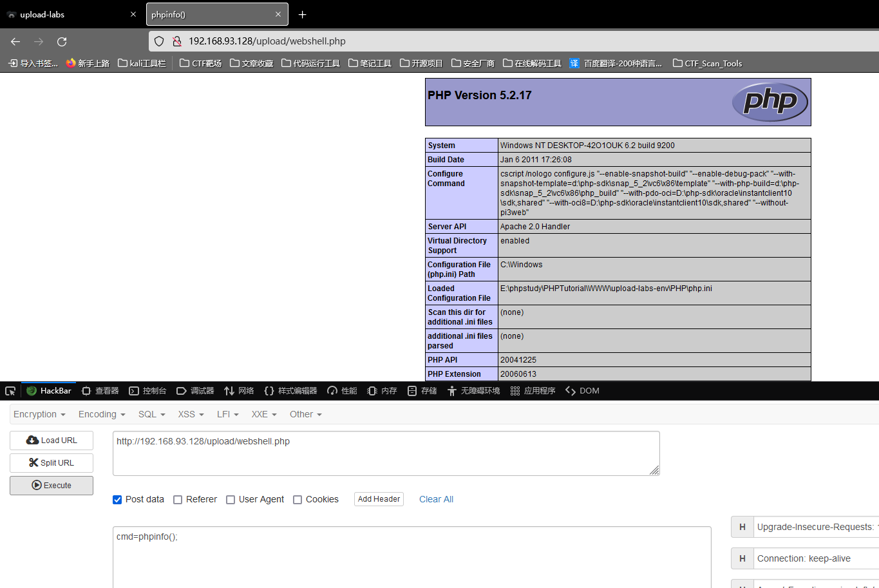Open the 安全厂商 bookmark folder

473,63
